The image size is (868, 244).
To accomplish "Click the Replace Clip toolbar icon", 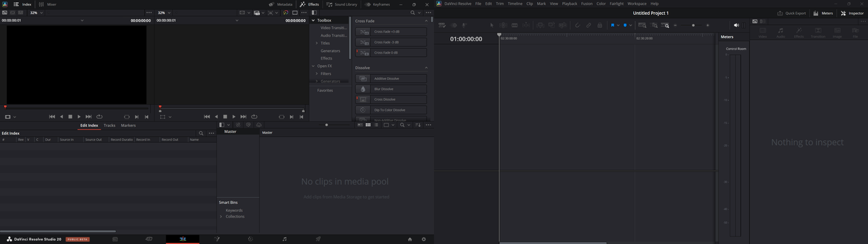I will [x=562, y=25].
